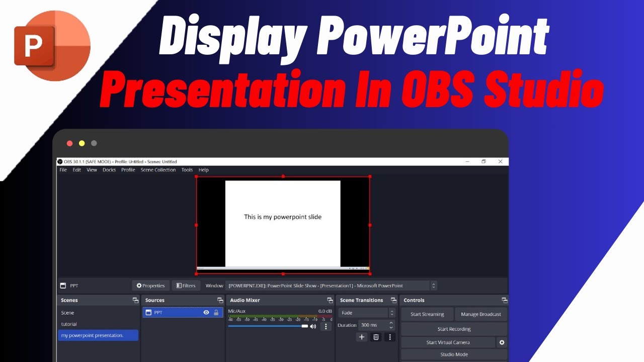Open the File menu
Screen dimensions: 644x362
point(63,170)
